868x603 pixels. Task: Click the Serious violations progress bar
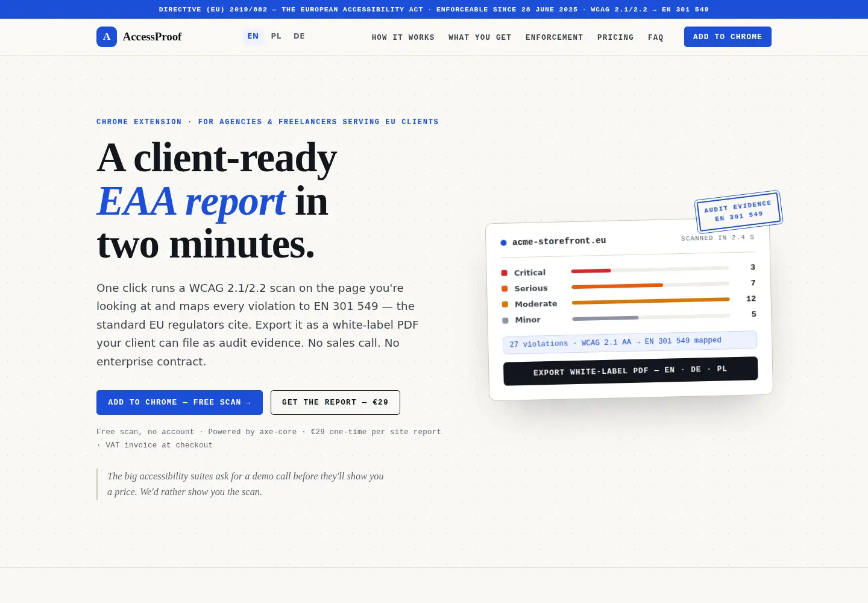(650, 285)
